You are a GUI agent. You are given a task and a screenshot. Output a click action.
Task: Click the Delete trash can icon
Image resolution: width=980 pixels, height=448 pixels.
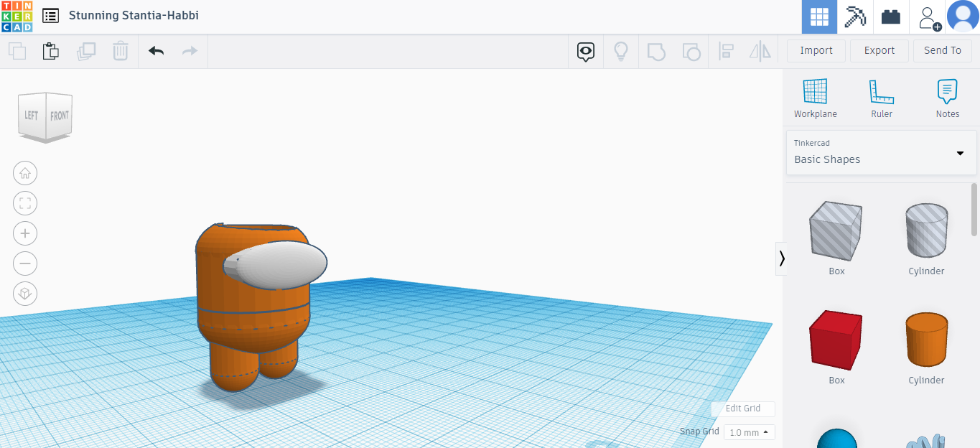point(121,51)
